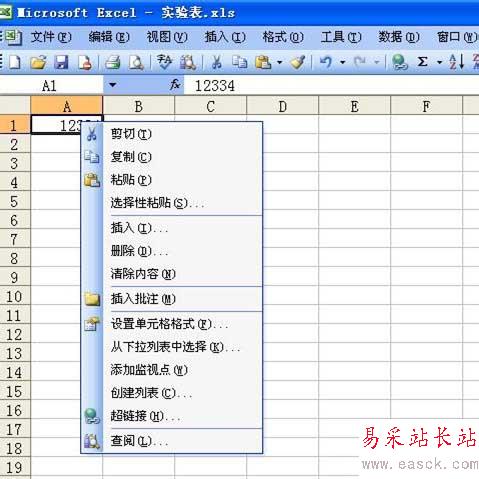
Task: Select column A header
Action: [67, 107]
